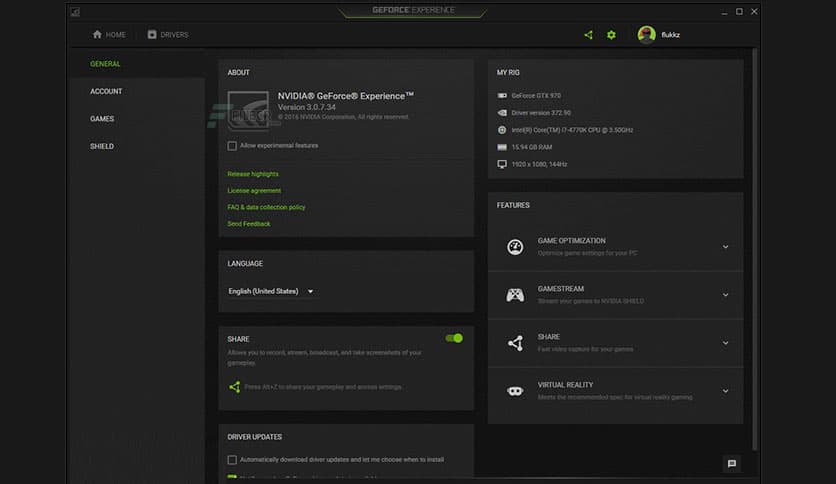Expand the Share feature chevron
The width and height of the screenshot is (836, 484).
725,343
